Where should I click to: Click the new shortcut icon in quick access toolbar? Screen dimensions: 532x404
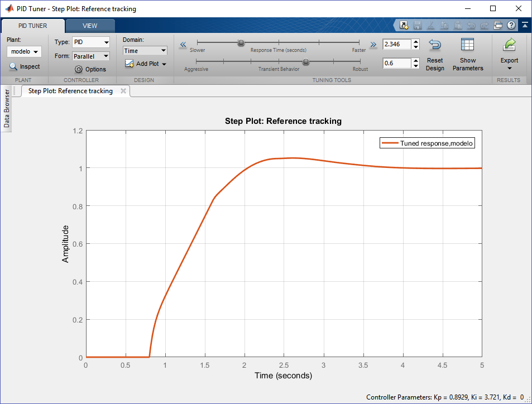pyautogui.click(x=404, y=25)
